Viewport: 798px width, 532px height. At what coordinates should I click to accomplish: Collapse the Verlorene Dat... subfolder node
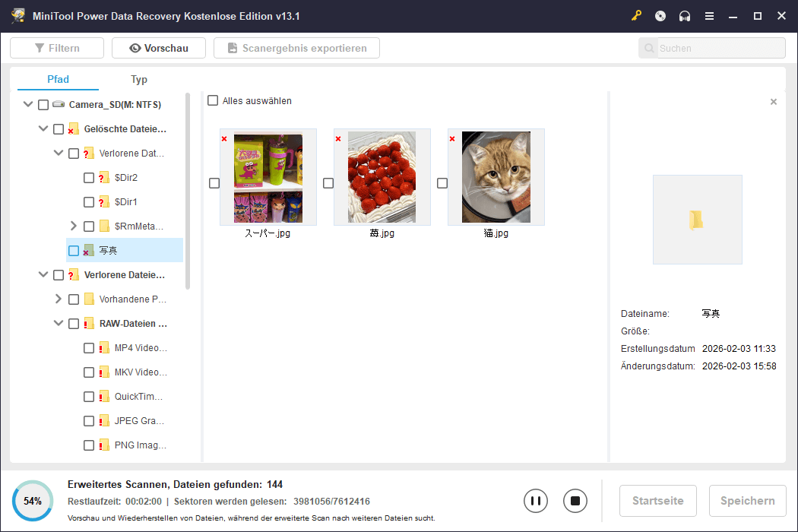point(59,153)
